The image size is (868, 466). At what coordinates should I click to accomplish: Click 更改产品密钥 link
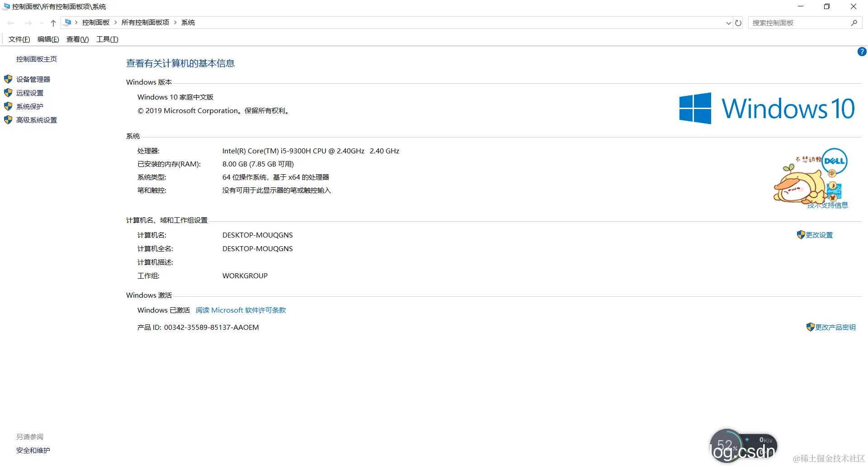835,328
